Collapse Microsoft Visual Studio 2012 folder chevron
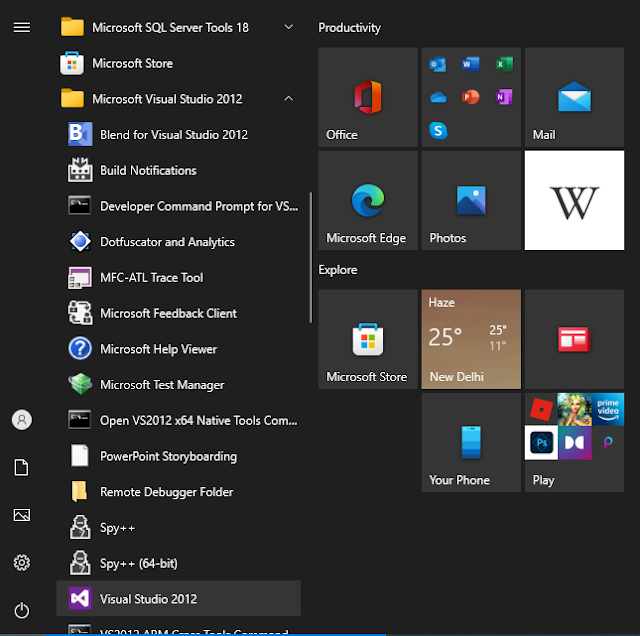Image resolution: width=640 pixels, height=636 pixels. coord(289,98)
